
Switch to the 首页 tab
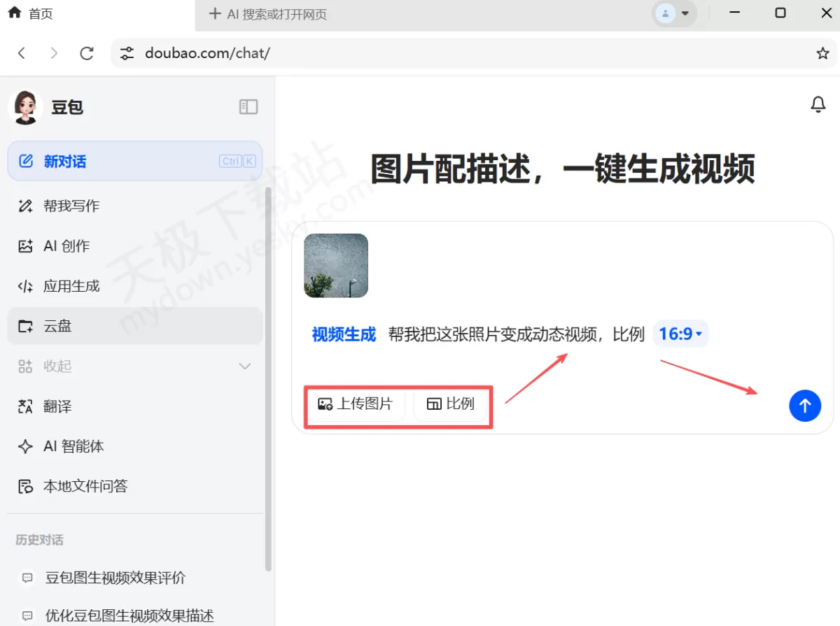pyautogui.click(x=97, y=14)
